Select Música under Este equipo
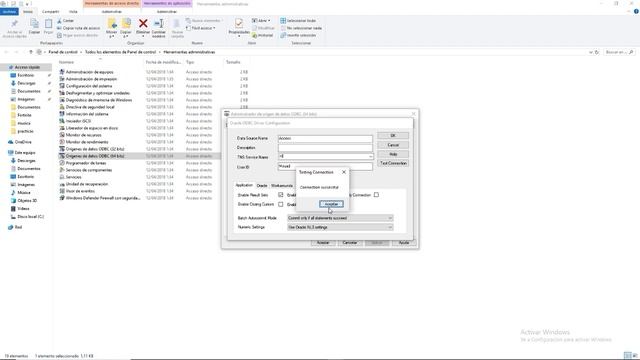This screenshot has height=360, width=640. [24, 192]
